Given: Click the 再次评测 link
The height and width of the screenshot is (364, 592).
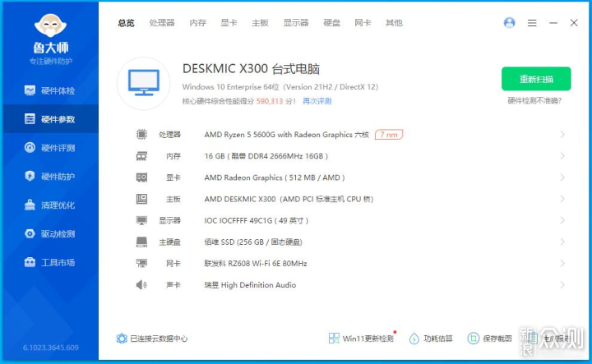Looking at the screenshot, I should (317, 101).
